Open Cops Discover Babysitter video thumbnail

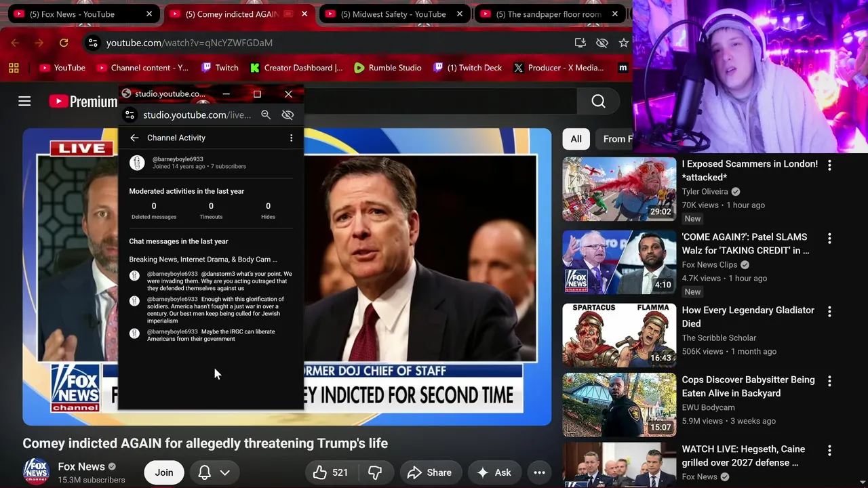click(619, 405)
